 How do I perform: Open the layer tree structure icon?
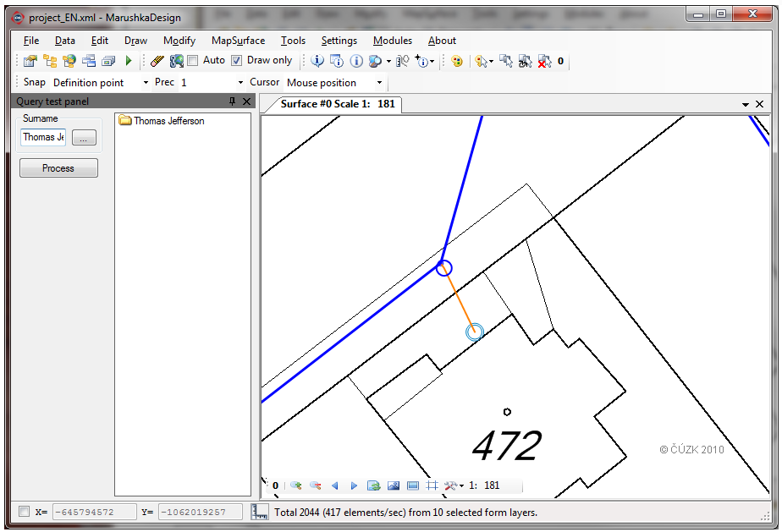(x=50, y=61)
